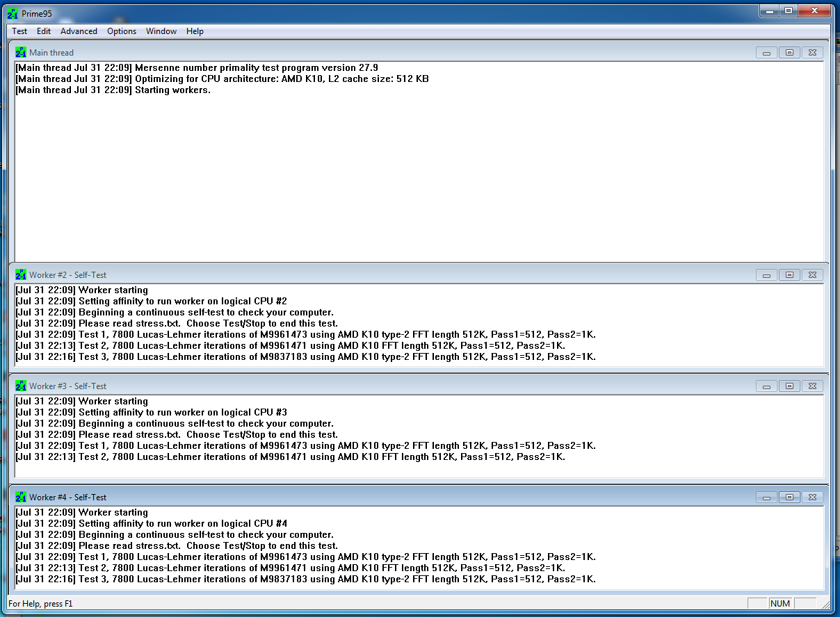Close the Worker #3 Self-Test window
The height and width of the screenshot is (617, 840).
pos(812,386)
